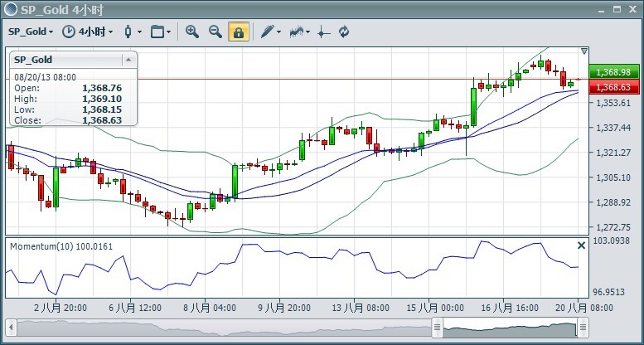This screenshot has height=345, width=644.
Task: Select the candlestick chart type icon
Action: pyautogui.click(x=128, y=32)
